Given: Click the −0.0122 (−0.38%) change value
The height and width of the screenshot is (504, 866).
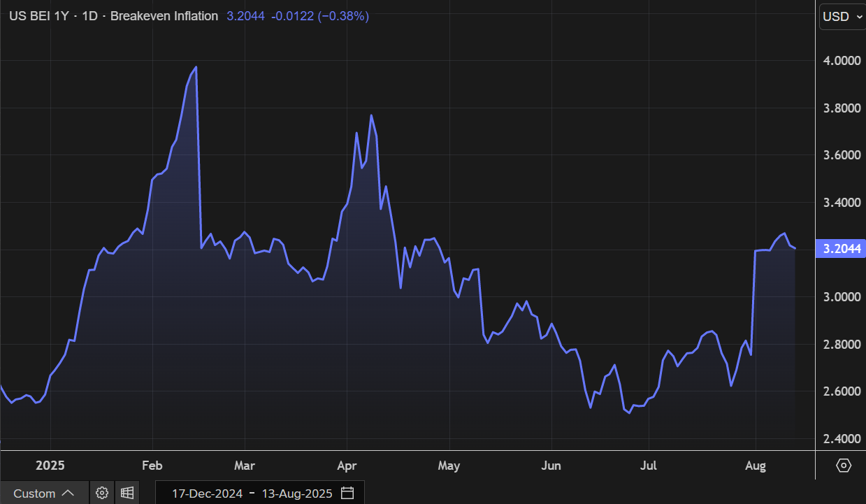Looking at the screenshot, I should point(319,15).
